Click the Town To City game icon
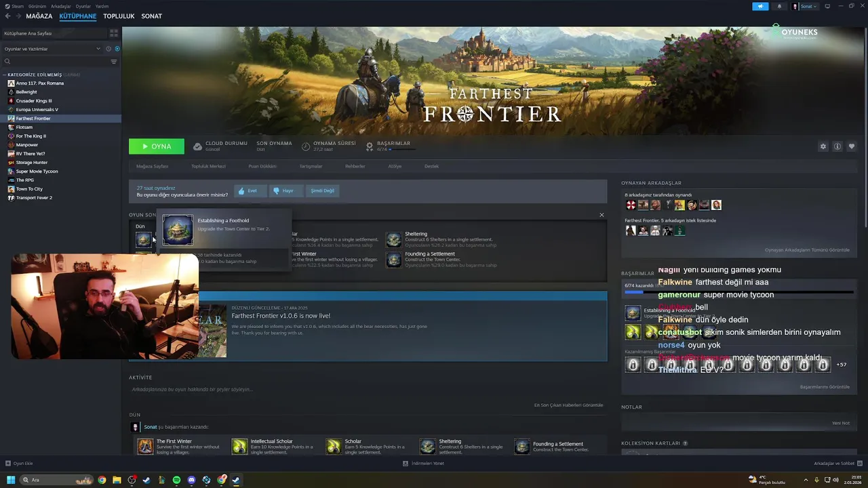The image size is (868, 488). [x=11, y=189]
